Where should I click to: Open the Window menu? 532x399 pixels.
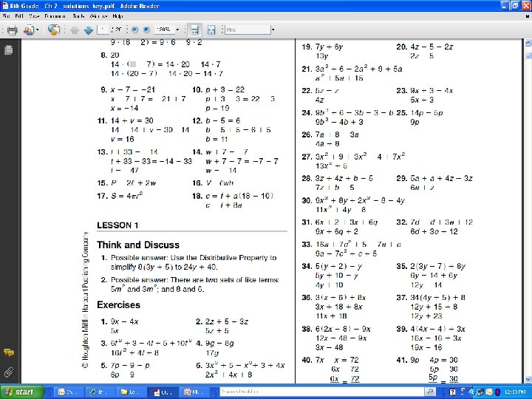(x=99, y=16)
